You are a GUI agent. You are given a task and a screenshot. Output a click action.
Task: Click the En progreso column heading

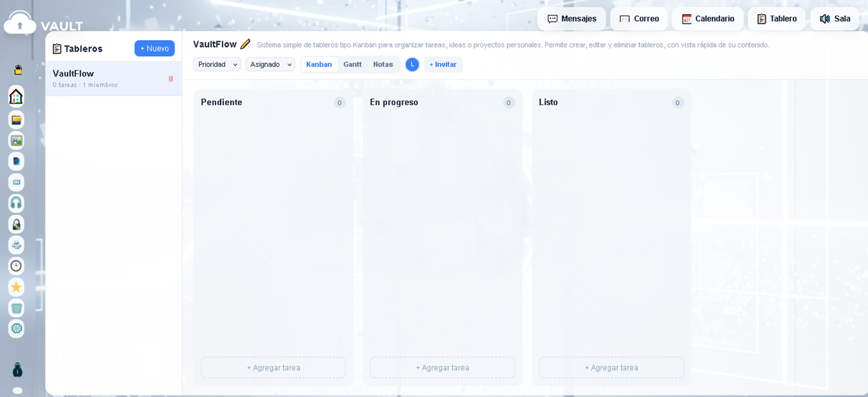point(394,102)
